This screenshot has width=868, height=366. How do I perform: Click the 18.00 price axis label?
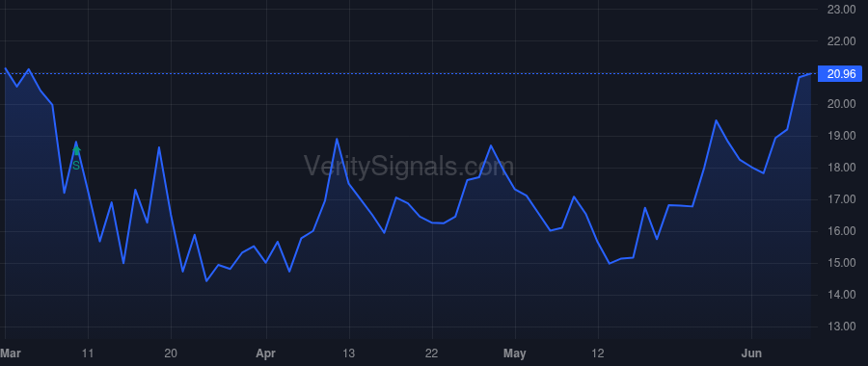click(841, 169)
